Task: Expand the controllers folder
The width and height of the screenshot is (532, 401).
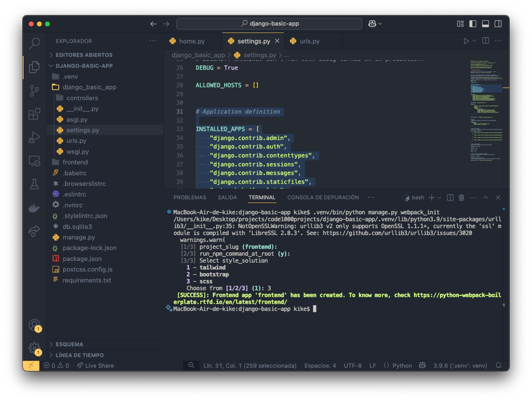Action: click(105, 98)
